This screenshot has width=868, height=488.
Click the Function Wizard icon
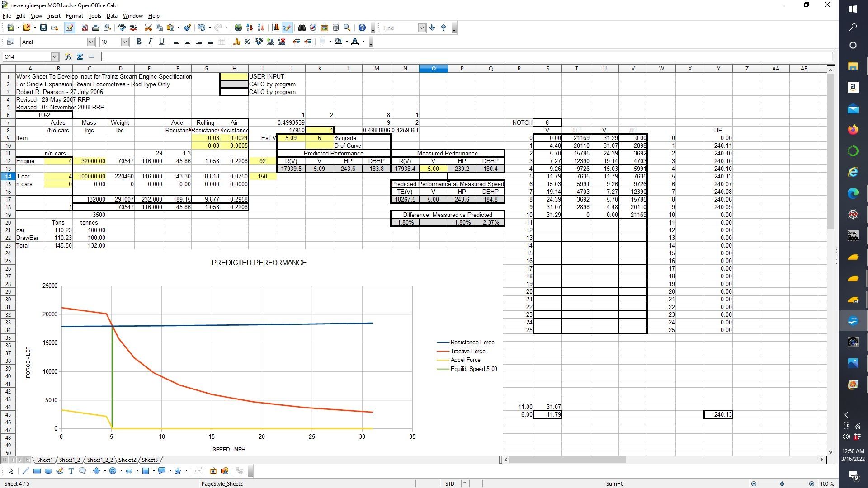[68, 57]
